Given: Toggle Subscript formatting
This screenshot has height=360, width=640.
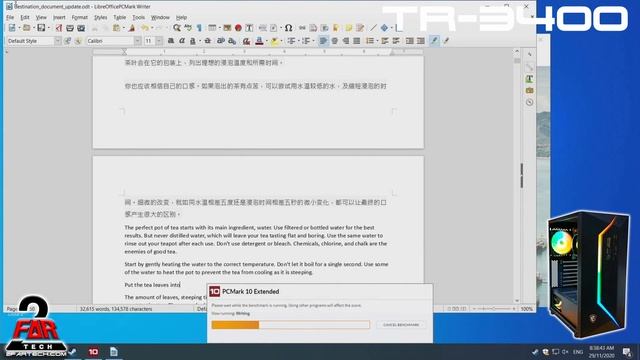Looking at the screenshot, I should click(232, 41).
